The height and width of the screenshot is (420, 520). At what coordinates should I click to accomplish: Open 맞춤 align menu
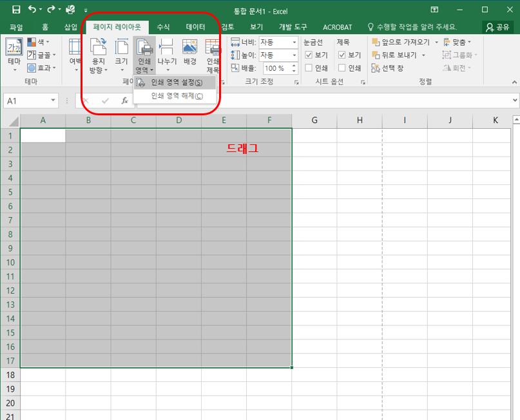pos(457,42)
